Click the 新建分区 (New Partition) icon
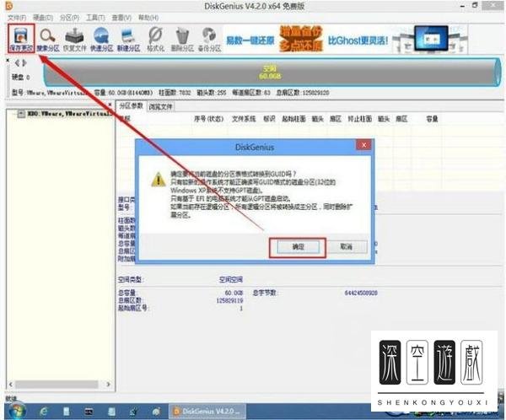This screenshot has height=420, width=506. (x=128, y=38)
